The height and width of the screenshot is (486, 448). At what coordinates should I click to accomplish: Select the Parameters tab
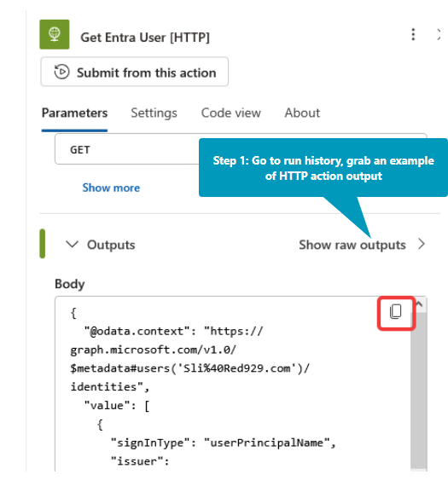(74, 113)
